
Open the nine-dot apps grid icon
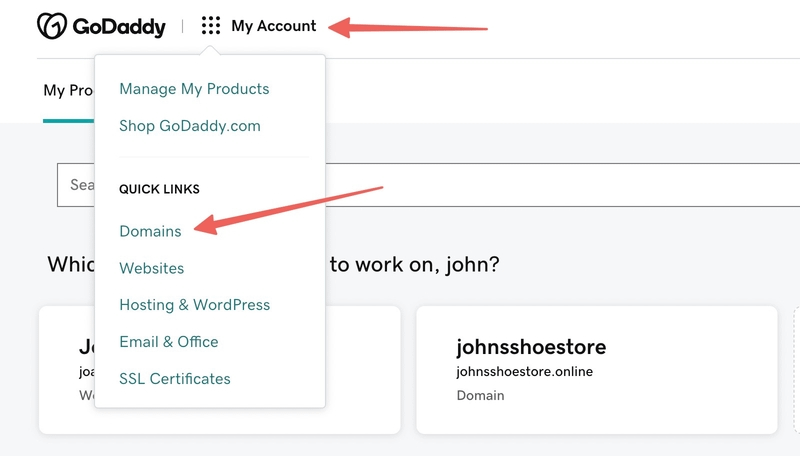(211, 26)
